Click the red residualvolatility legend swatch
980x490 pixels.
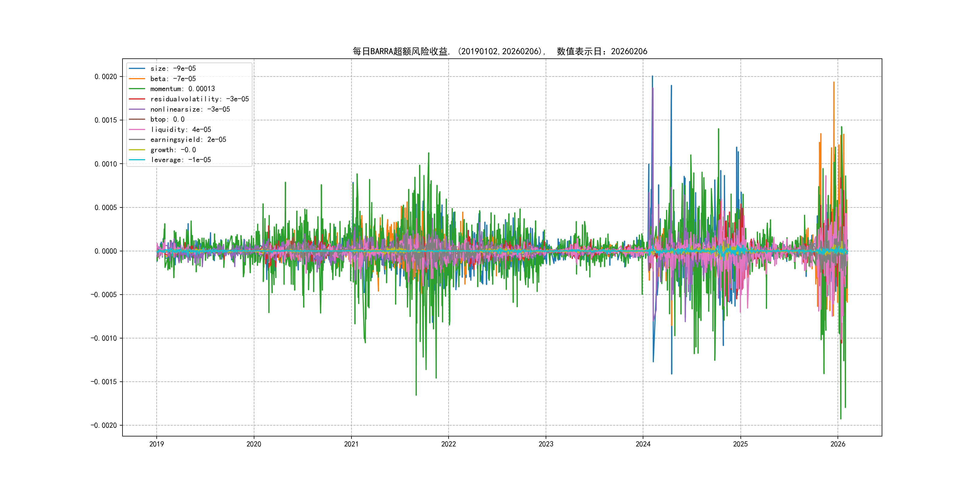137,99
